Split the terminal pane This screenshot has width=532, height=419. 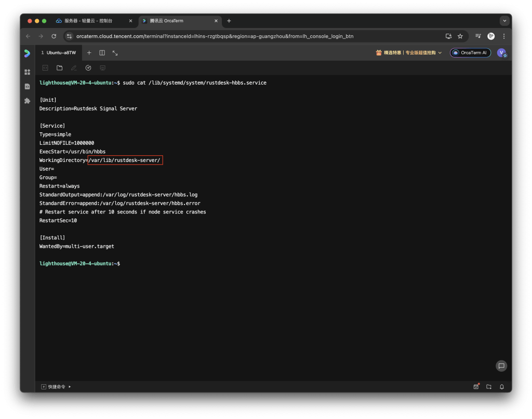click(x=102, y=53)
